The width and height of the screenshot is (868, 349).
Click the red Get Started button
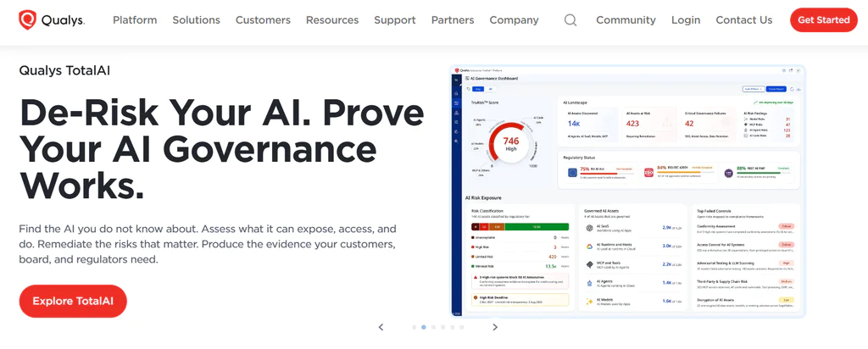(824, 20)
